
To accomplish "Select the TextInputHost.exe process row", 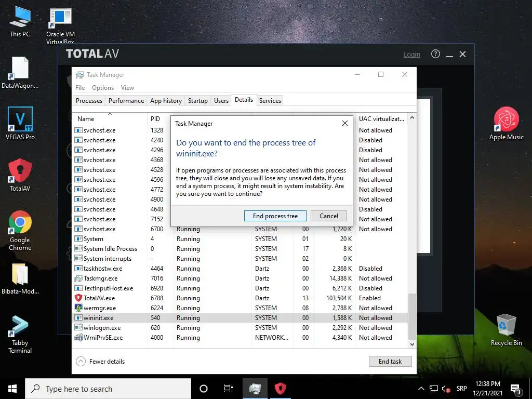I will 241,288.
